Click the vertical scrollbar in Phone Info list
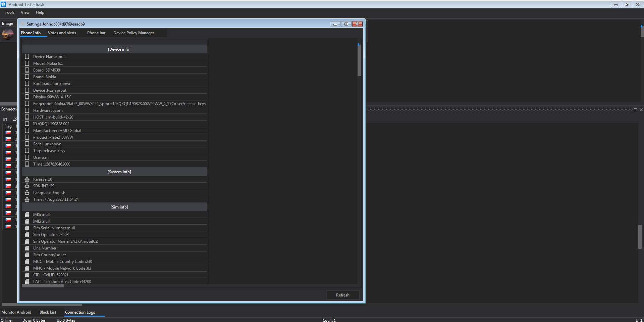This screenshot has width=644, height=322. click(359, 60)
